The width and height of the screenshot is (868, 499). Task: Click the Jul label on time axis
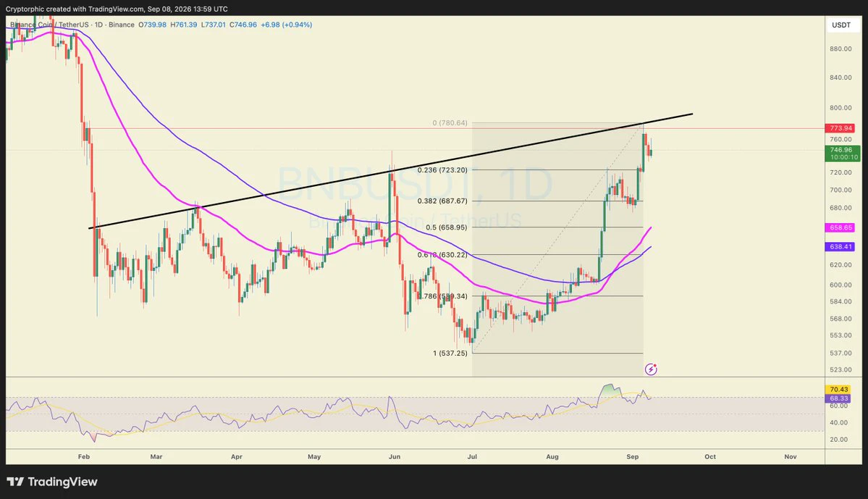[472, 457]
